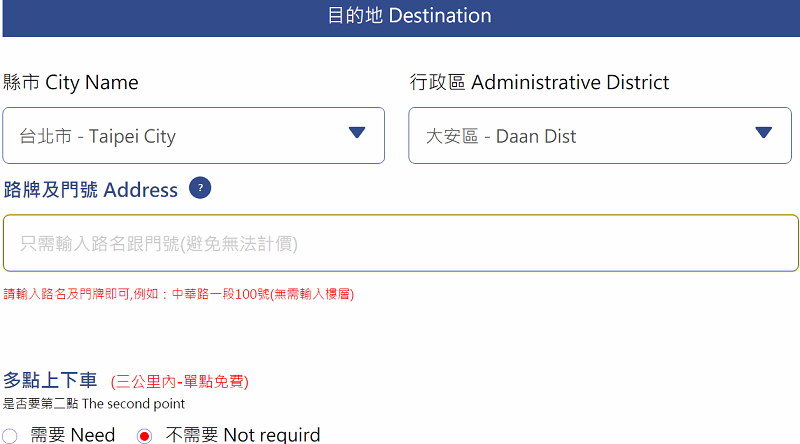Click the 目的地 Destination header bar
Image resolution: width=800 pixels, height=444 pixels.
point(400,17)
